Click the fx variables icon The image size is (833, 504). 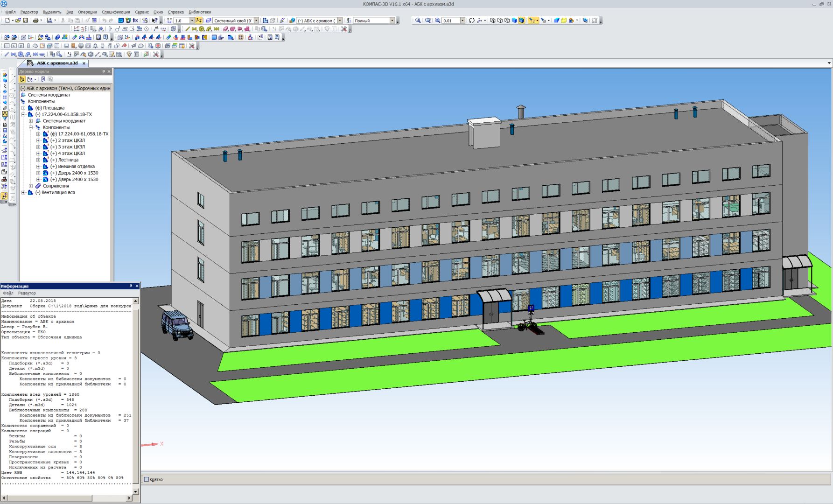[135, 21]
